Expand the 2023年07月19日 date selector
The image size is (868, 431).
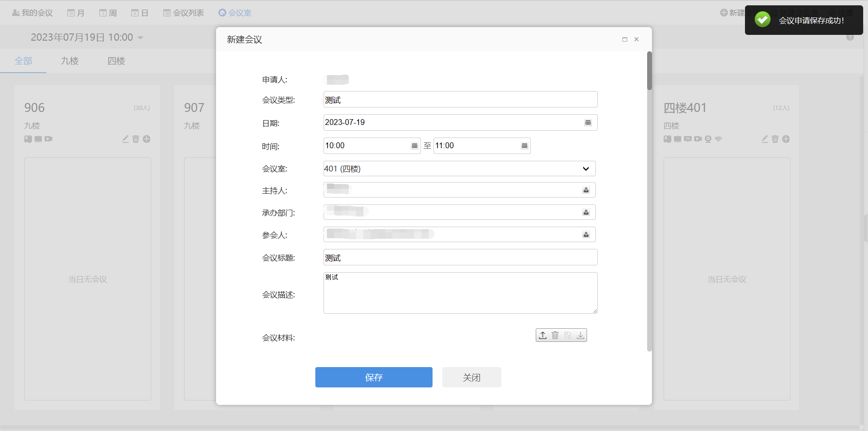coord(140,38)
